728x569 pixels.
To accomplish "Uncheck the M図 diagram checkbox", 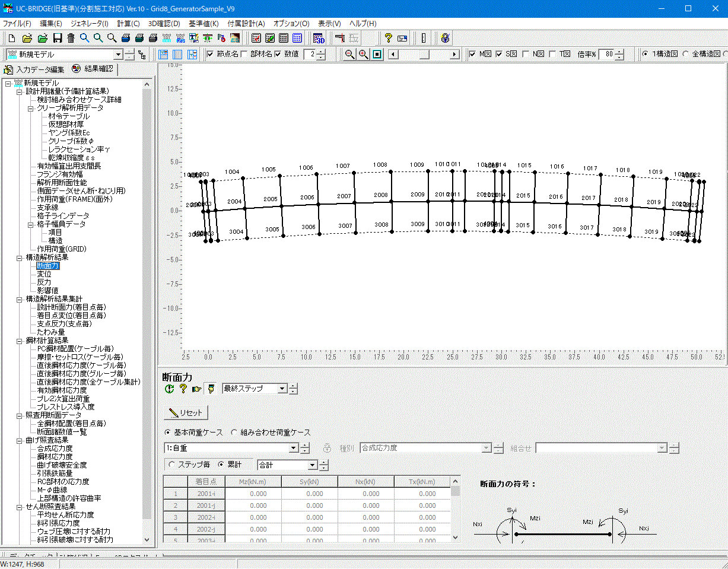I will [x=472, y=55].
